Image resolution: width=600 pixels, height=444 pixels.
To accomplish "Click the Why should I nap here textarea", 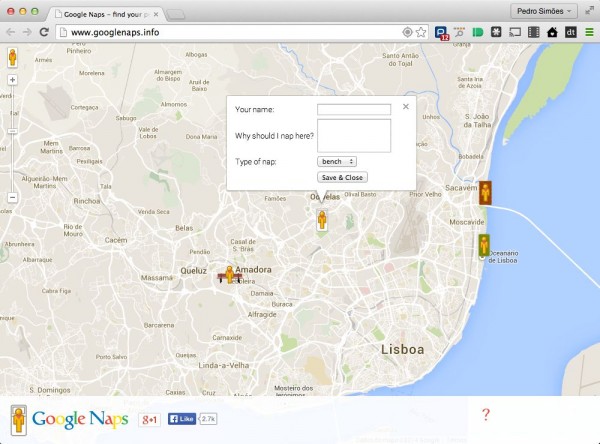I will pos(354,135).
